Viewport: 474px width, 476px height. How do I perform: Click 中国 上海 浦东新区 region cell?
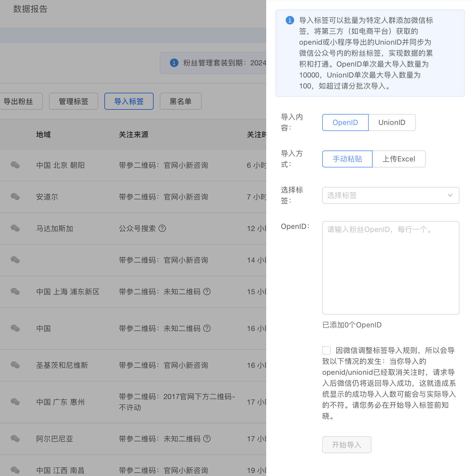[x=68, y=292]
